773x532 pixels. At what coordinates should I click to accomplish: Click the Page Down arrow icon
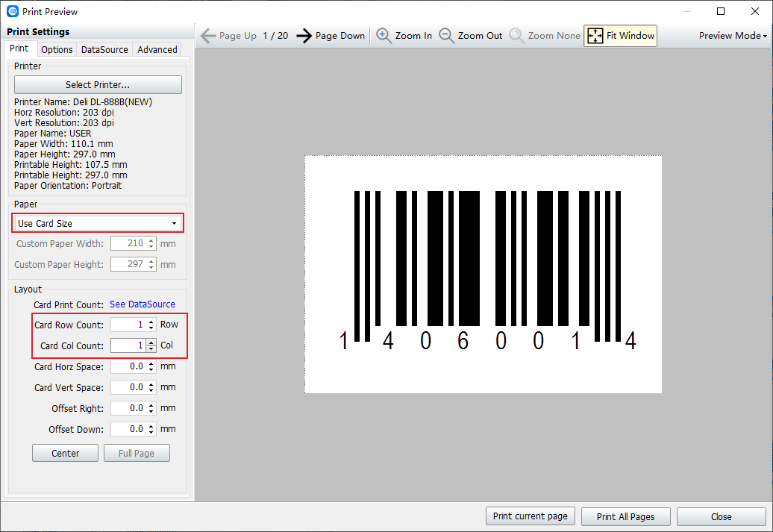coord(304,36)
